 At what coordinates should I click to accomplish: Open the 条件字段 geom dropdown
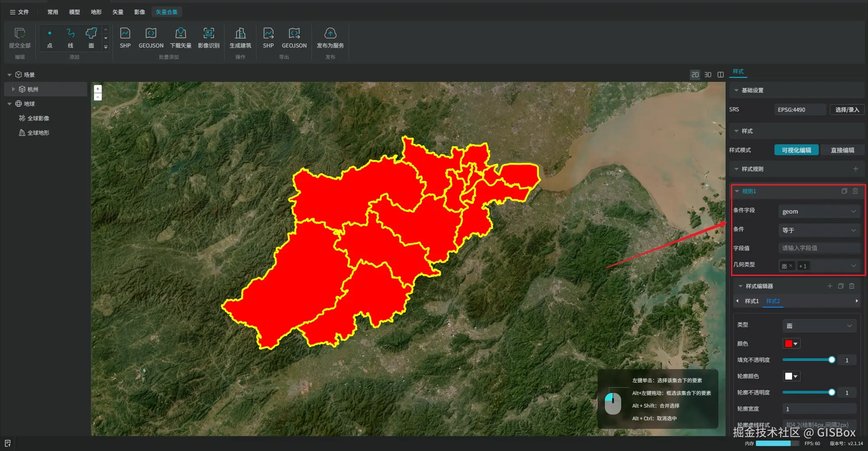(x=819, y=211)
